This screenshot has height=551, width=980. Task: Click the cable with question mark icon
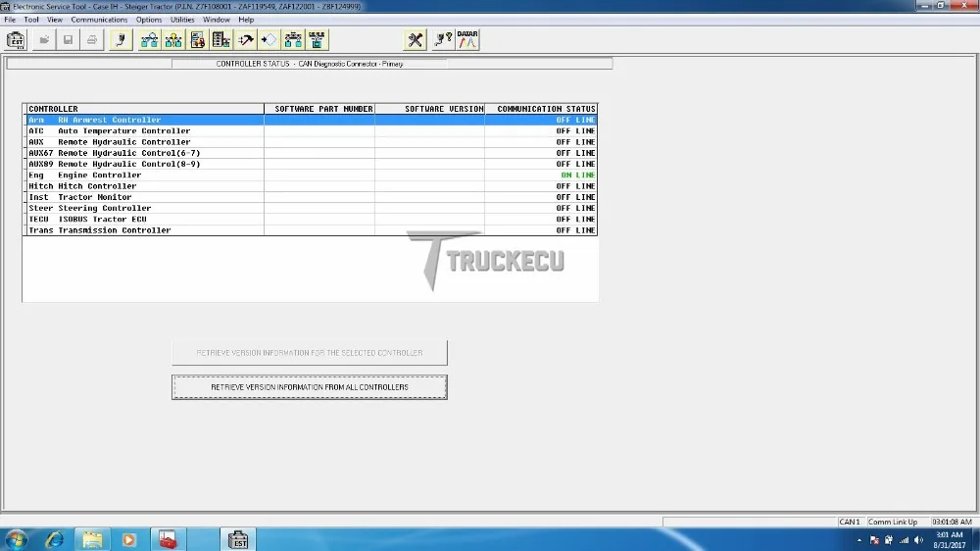[x=443, y=40]
